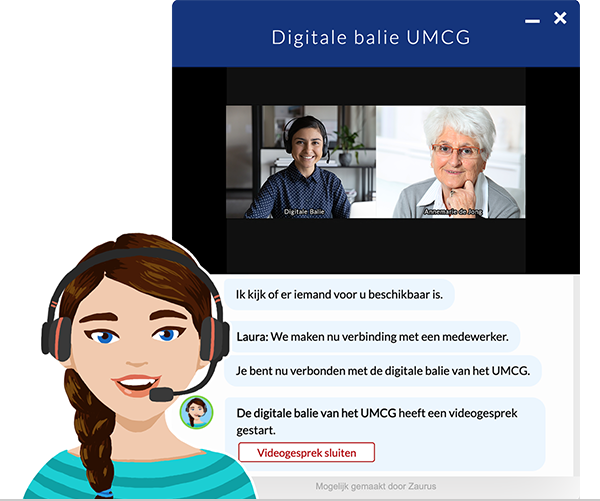Close the Digitale balie UMCG window

pyautogui.click(x=560, y=18)
